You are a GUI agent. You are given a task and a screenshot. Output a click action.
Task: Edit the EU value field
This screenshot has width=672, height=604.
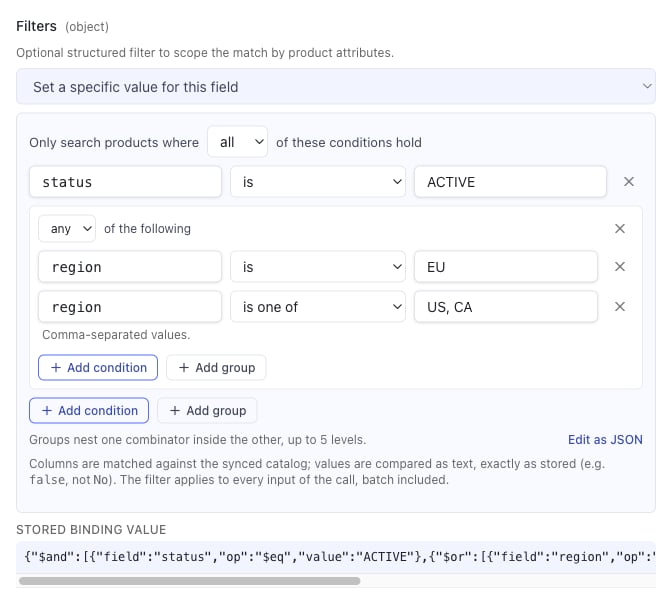point(506,267)
